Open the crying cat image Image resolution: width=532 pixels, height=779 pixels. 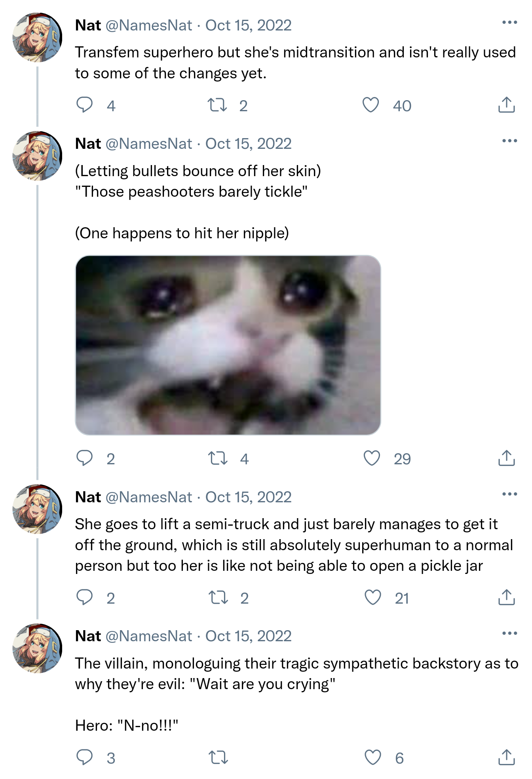229,344
